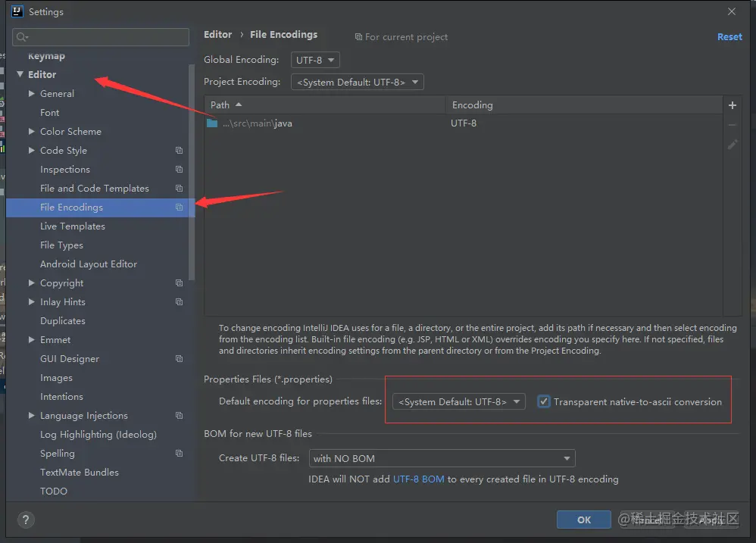Screen dimensions: 756x543
Task: Open Android Layout Editor settings
Action: 89,264
